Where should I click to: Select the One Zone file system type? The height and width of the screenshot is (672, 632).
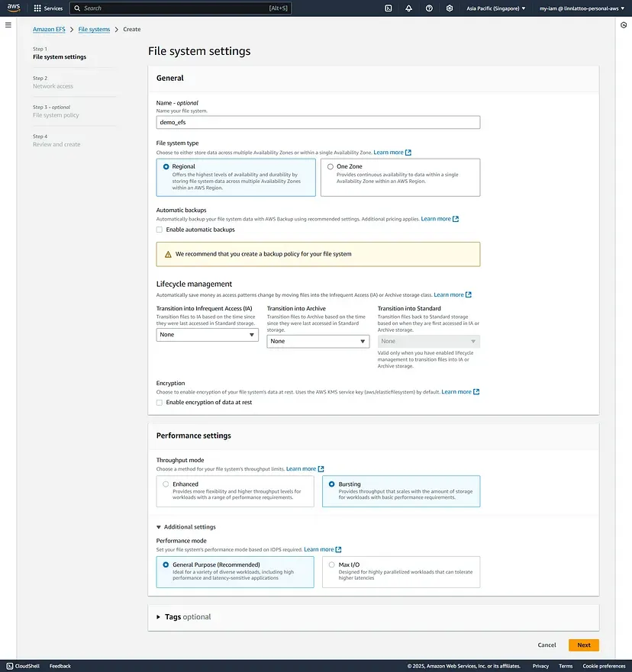click(x=331, y=166)
